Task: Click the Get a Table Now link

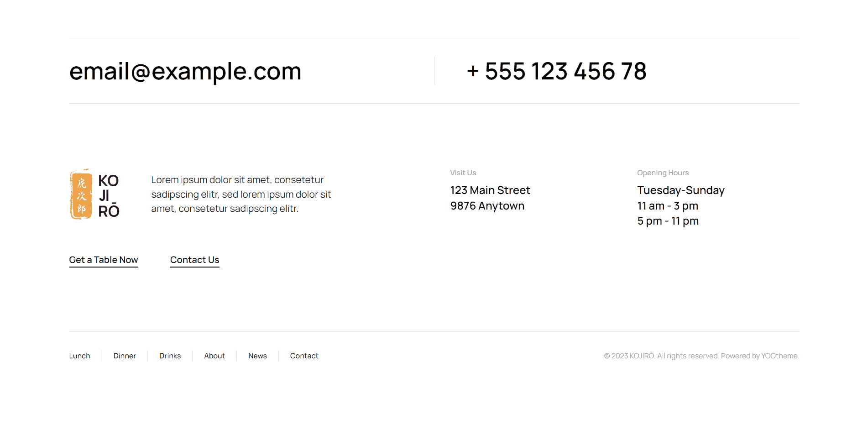Action: (x=104, y=260)
